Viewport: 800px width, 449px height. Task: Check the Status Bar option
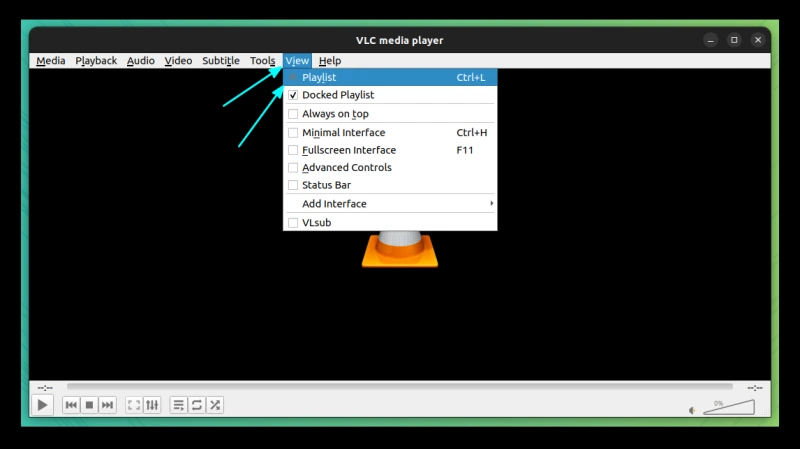(390, 185)
